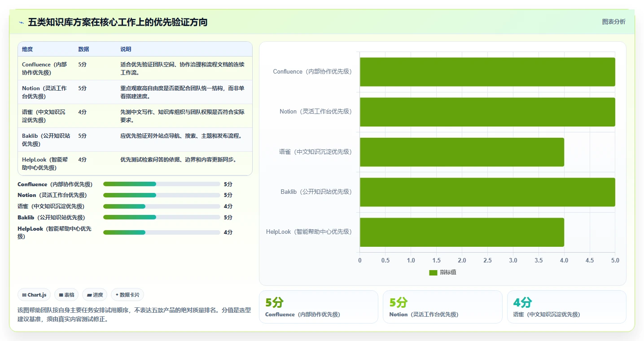Select the 进度 chip
The height and width of the screenshot is (341, 644).
tap(95, 295)
